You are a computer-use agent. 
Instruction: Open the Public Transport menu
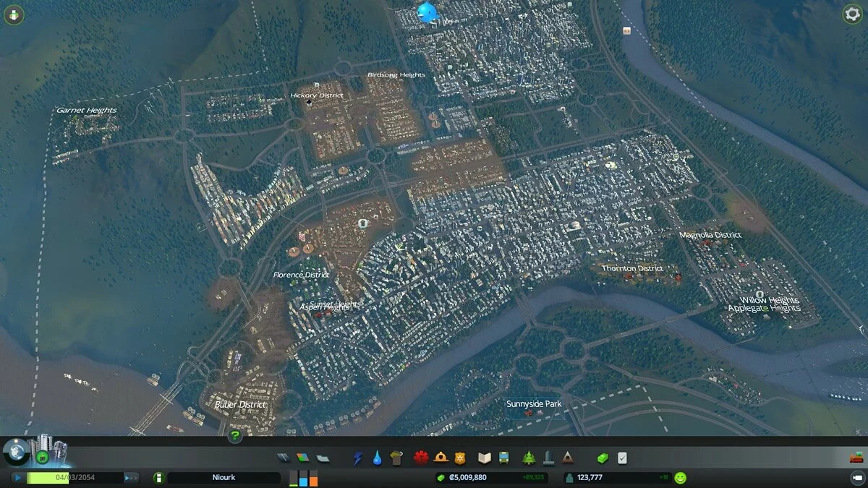504,457
